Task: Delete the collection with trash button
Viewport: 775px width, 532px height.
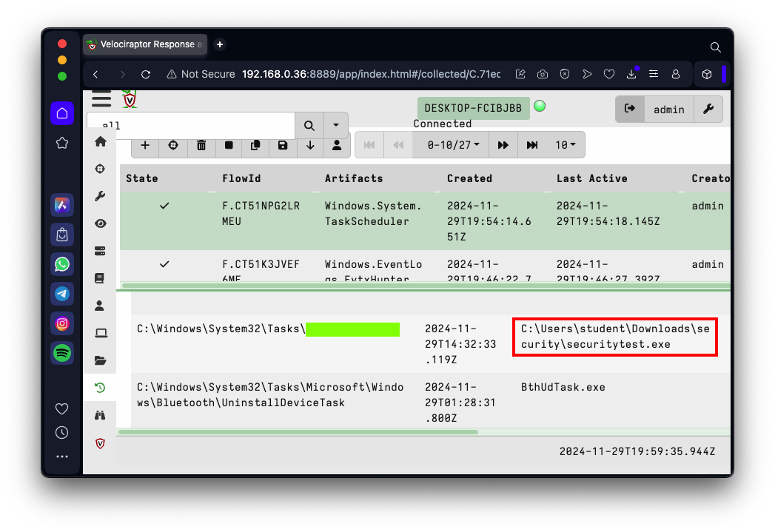Action: coord(201,145)
